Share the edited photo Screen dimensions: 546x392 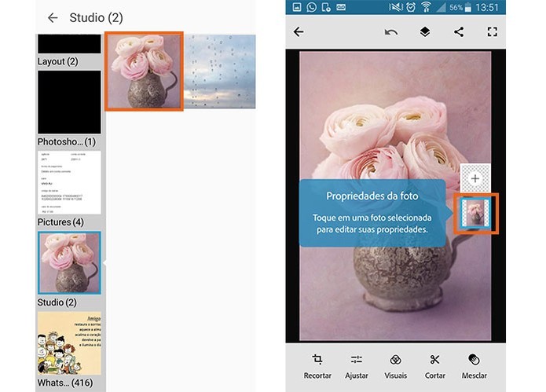point(459,32)
